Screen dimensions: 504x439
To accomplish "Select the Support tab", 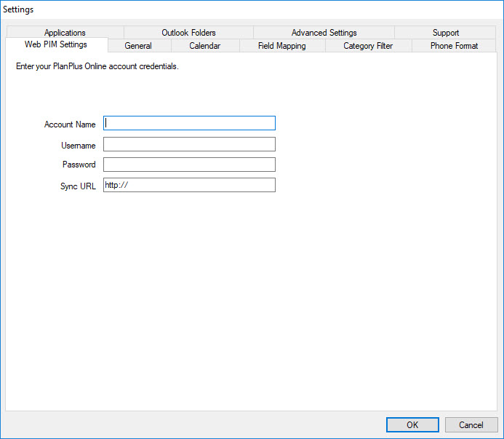I will (x=445, y=33).
